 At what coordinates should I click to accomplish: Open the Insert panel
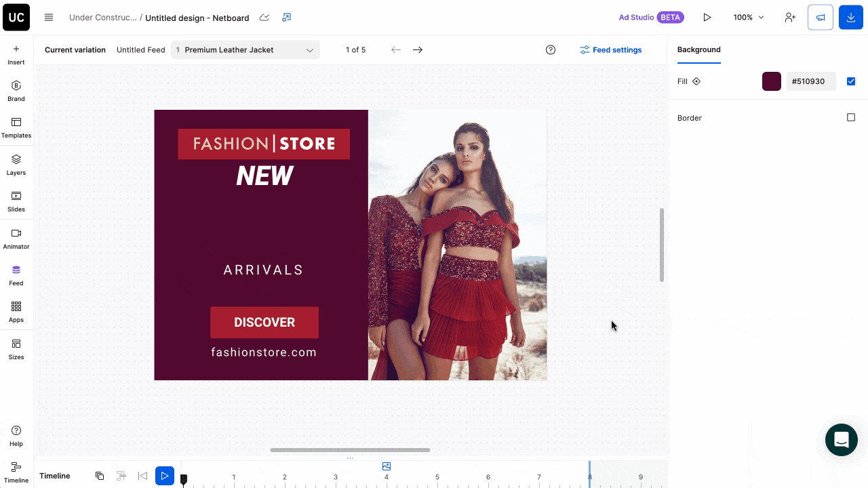click(16, 54)
